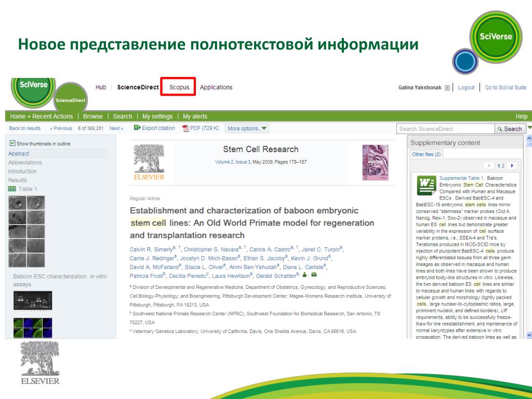Open the Search menu item in green bar
532x399 pixels.
point(123,116)
